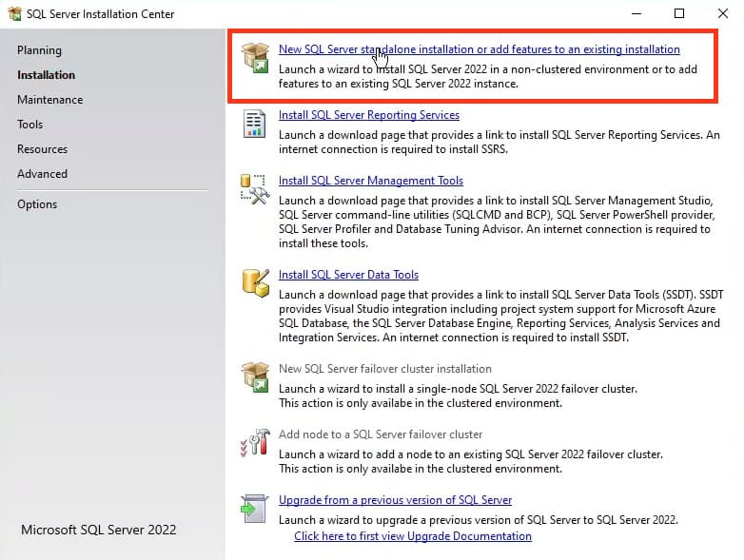
Task: Switch to the Tools section
Action: (x=29, y=125)
